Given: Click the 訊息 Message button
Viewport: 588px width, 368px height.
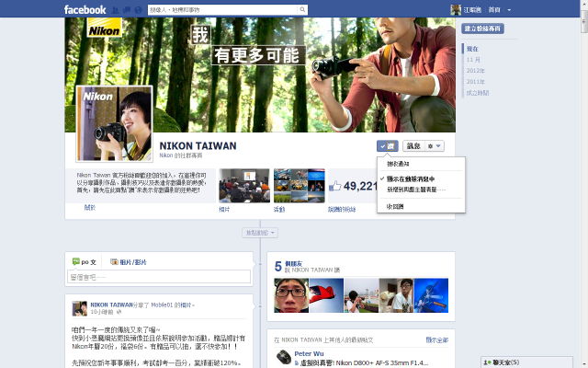Looking at the screenshot, I should [x=413, y=146].
